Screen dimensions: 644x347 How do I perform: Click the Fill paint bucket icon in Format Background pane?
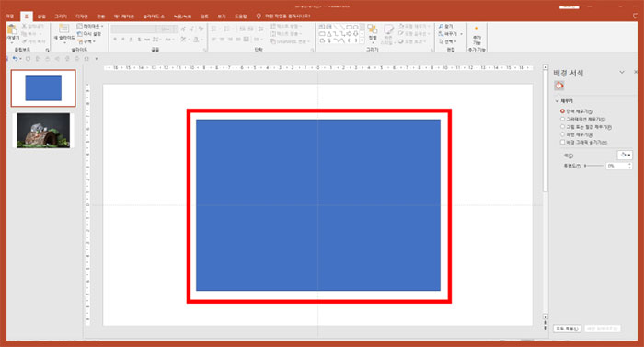pyautogui.click(x=559, y=86)
